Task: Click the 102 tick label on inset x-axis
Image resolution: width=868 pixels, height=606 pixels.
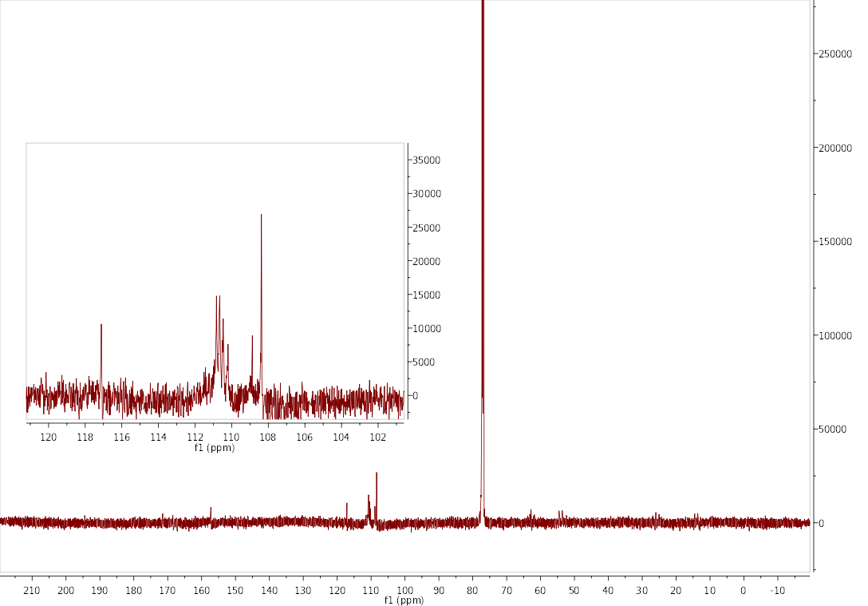Action: [378, 438]
